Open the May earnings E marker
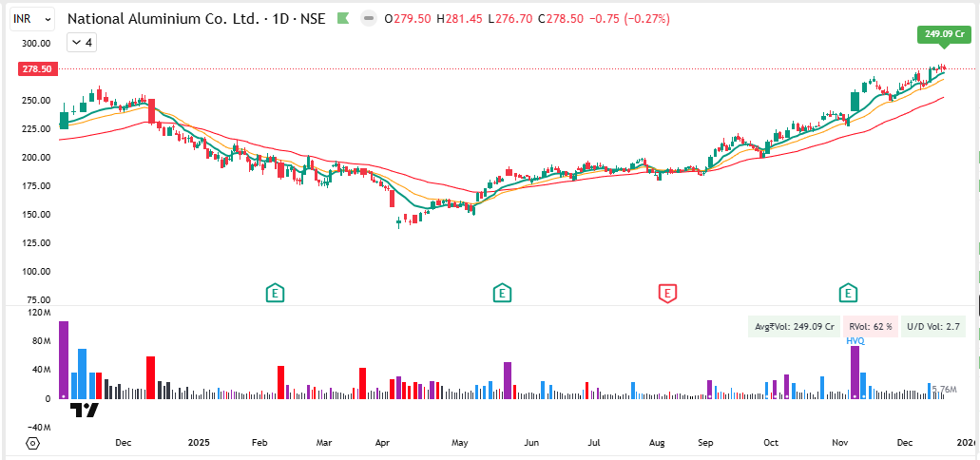Image resolution: width=980 pixels, height=460 pixels. click(501, 292)
